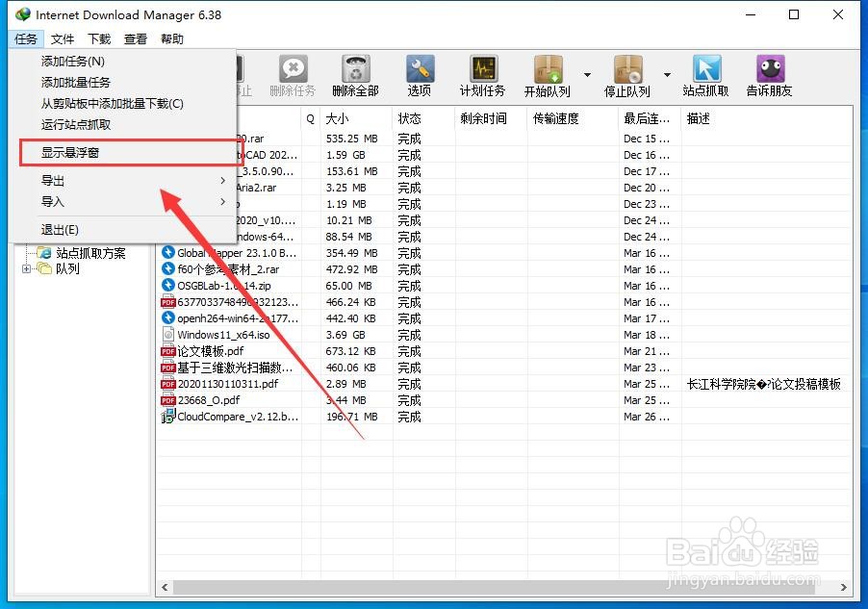Maximize the Internet Download Manager window

[794, 14]
